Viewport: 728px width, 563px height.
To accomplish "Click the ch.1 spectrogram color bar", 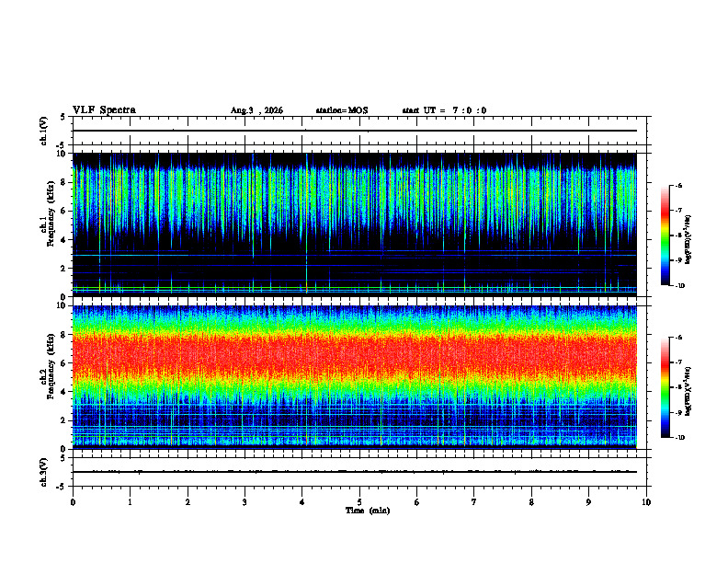I will [x=665, y=236].
